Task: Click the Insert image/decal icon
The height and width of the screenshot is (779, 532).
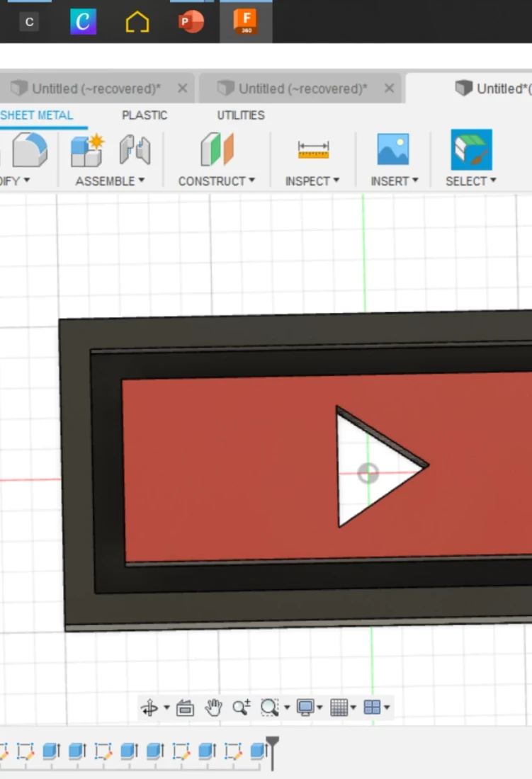Action: [393, 149]
